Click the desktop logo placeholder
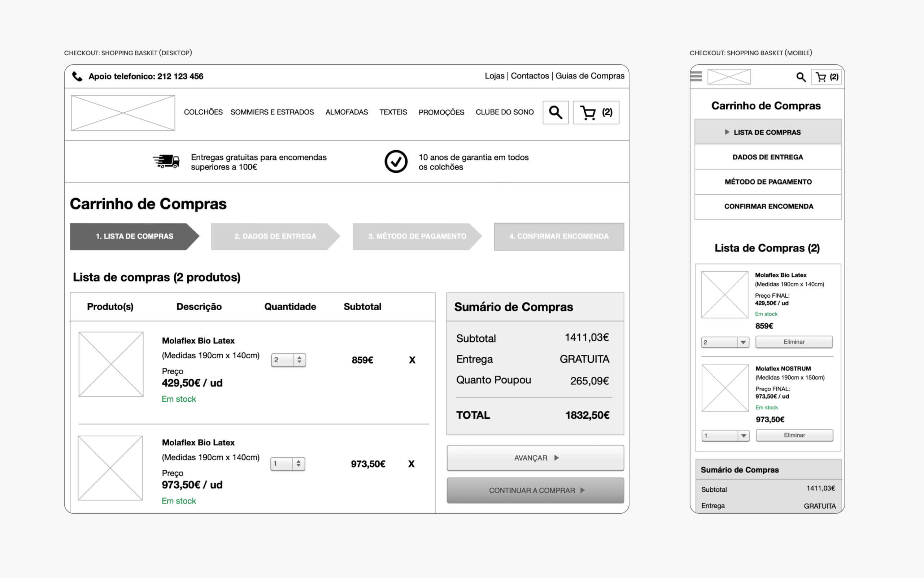Screen dimensions: 924x578 123,113
